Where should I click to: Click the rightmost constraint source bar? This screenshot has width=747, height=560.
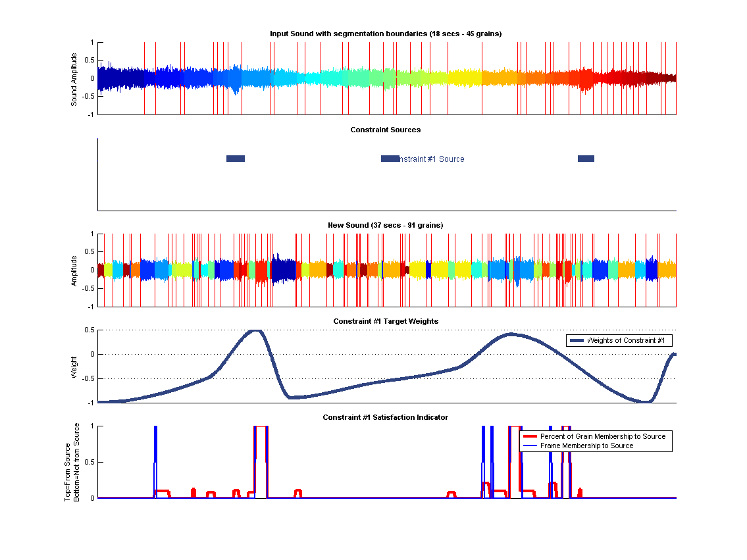click(586, 159)
